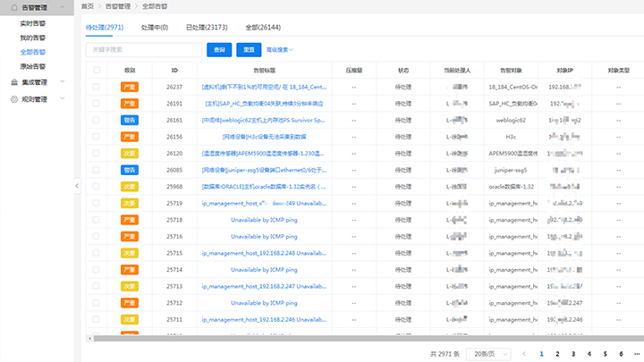The image size is (644, 362).
Task: Click the keyword search input field
Action: [x=143, y=49]
